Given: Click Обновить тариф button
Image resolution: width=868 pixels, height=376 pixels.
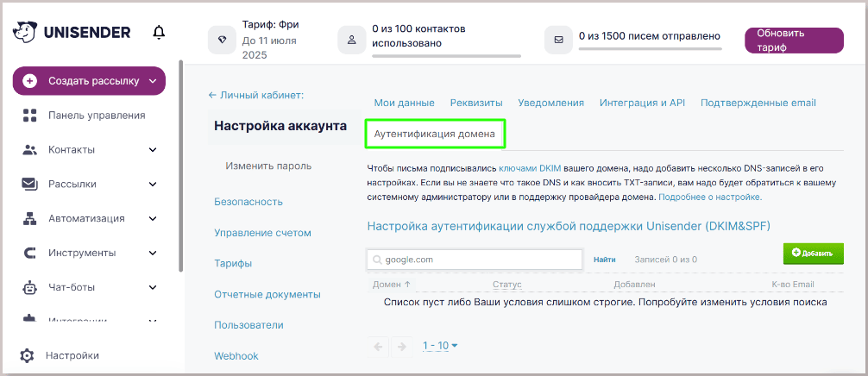Looking at the screenshot, I should click(794, 41).
